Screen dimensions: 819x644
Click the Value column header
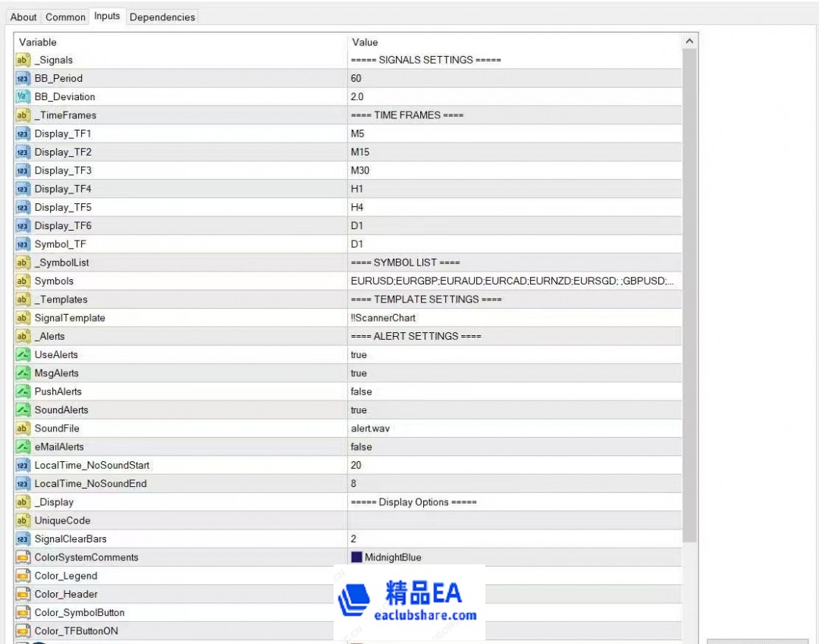514,42
